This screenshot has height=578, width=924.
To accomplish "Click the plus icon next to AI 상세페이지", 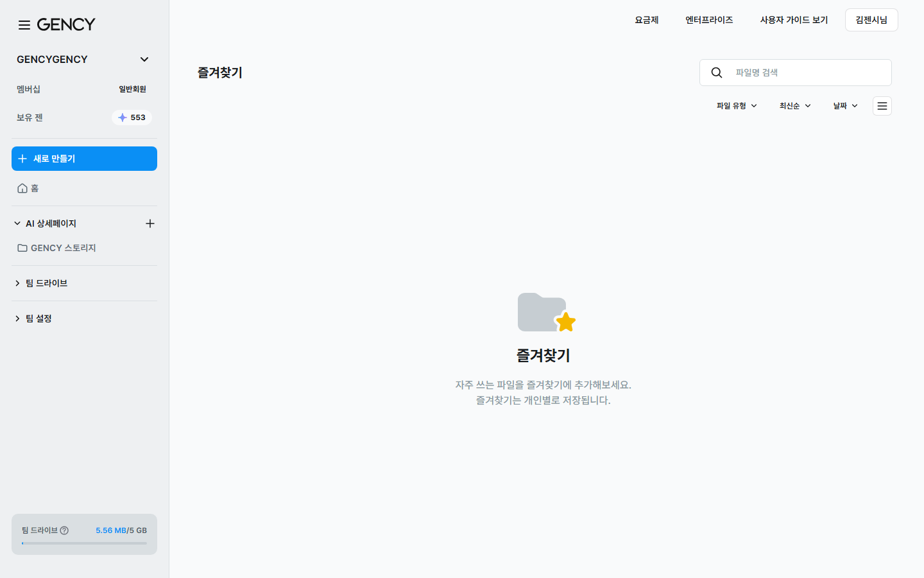I will [x=150, y=223].
